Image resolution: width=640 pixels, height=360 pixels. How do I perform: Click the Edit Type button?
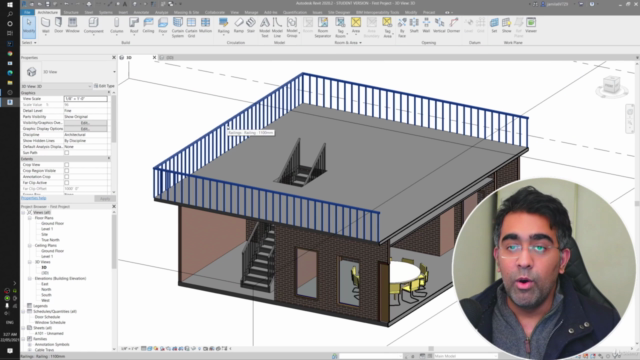tap(104, 86)
